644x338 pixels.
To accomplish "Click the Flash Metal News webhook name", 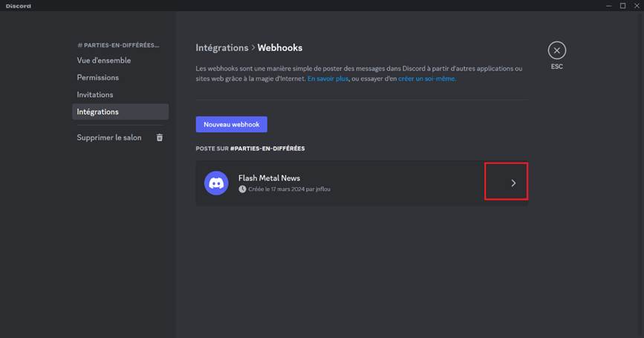I will (x=269, y=178).
